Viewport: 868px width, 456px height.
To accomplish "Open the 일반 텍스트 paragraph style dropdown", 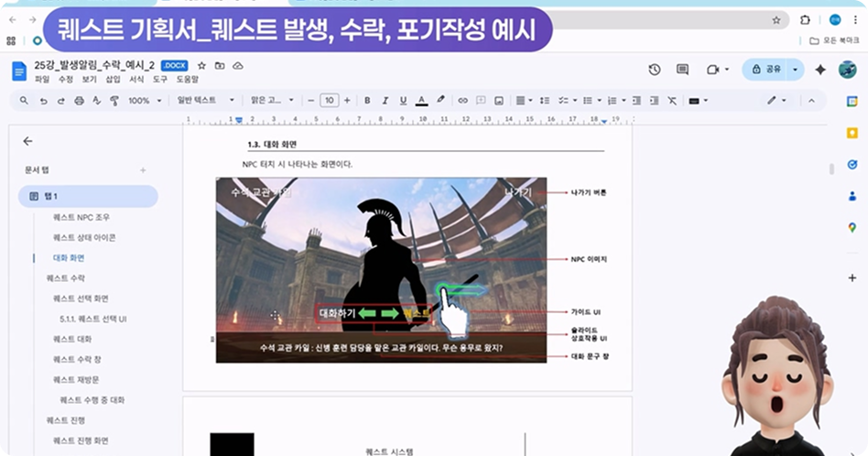I will (205, 100).
